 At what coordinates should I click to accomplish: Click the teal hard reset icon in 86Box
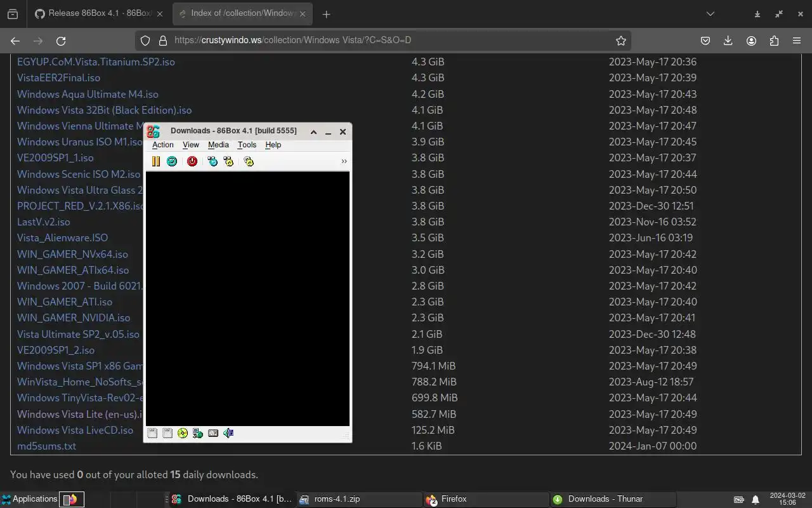[171, 161]
